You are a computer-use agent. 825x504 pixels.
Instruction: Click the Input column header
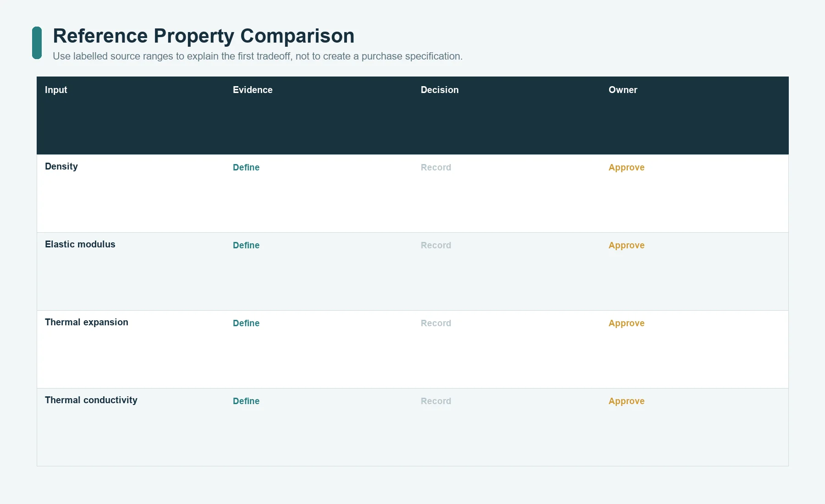(56, 90)
